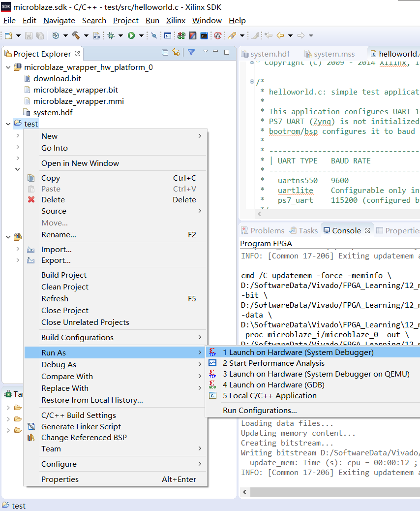Viewport: 420px width, 511px height.
Task: Open the Xilinx menu in menu bar
Action: pos(176,21)
